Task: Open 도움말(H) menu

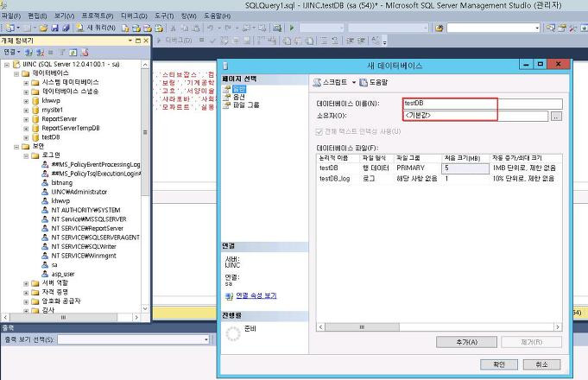Action: coord(217,16)
